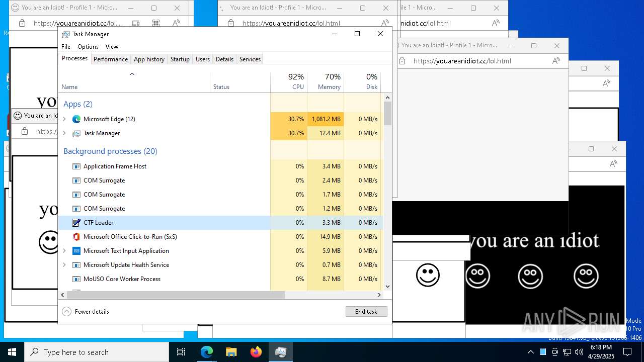Screen dimensions: 644x362
Task: Open the notification center icon
Action: pyautogui.click(x=627, y=352)
